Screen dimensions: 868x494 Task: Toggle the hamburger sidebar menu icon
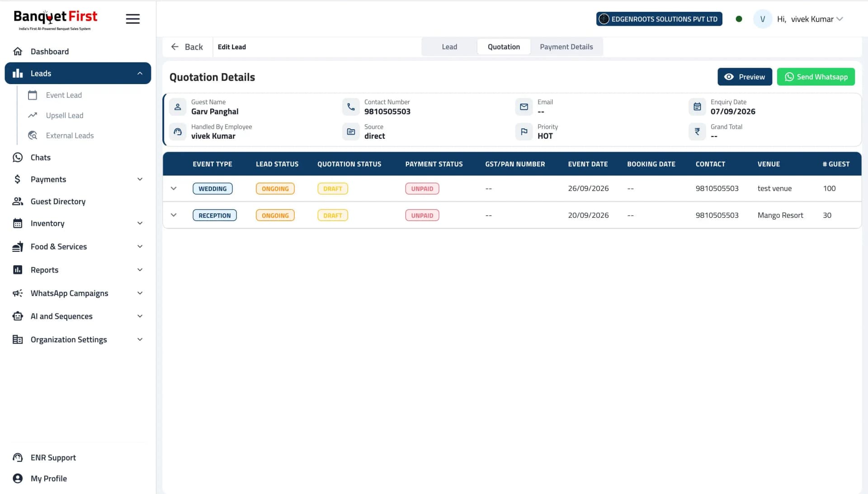[x=132, y=19]
